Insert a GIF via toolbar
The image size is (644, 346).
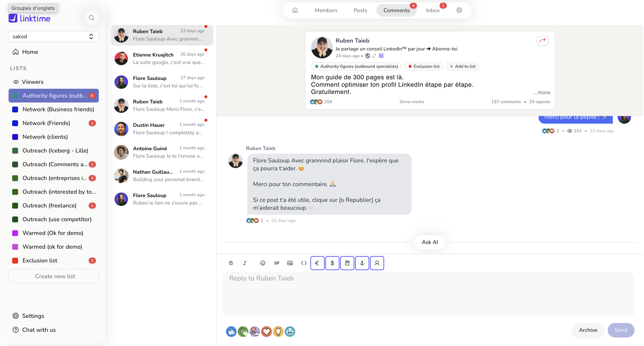pyautogui.click(x=276, y=263)
